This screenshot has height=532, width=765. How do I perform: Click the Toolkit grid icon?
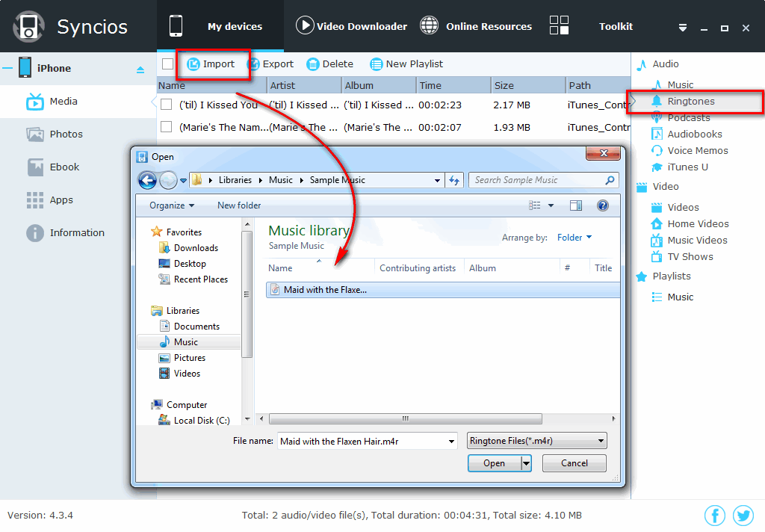coord(559,26)
